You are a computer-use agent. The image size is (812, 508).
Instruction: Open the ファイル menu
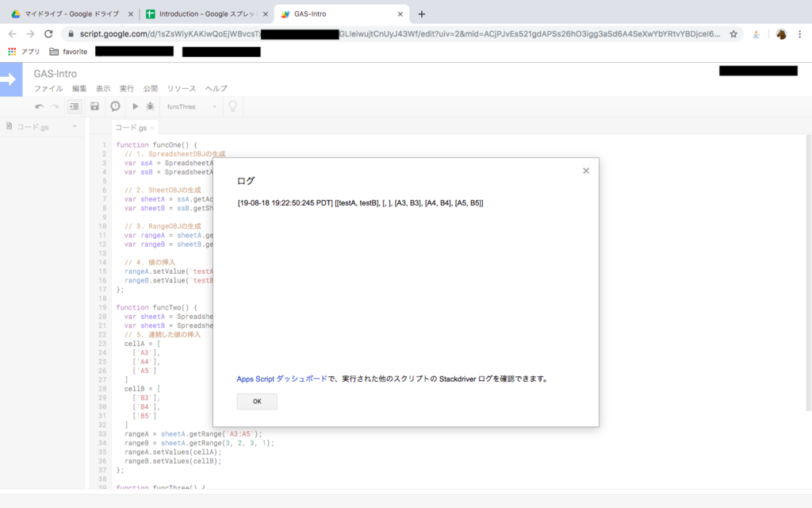(x=48, y=89)
